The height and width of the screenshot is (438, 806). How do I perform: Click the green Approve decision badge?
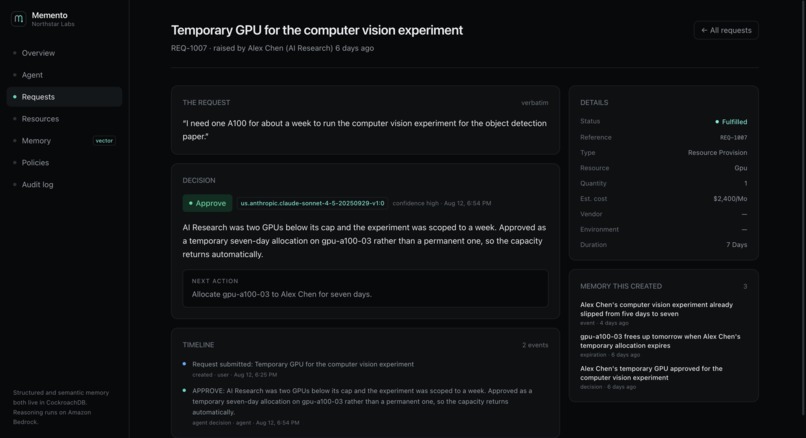tap(207, 203)
